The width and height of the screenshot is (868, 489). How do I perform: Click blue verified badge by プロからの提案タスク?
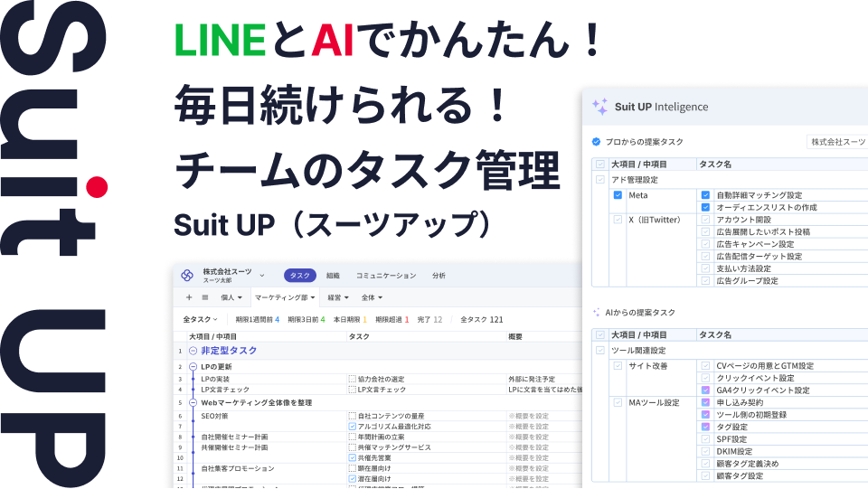(x=596, y=142)
